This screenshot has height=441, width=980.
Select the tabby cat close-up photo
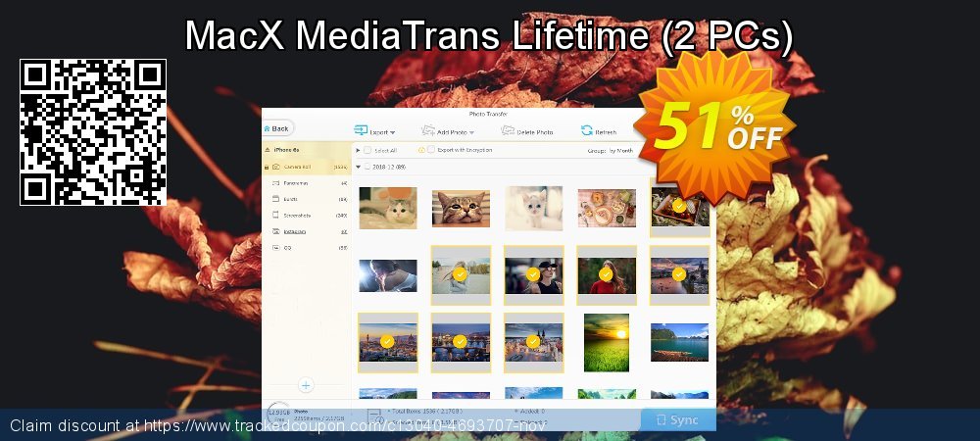pos(461,208)
